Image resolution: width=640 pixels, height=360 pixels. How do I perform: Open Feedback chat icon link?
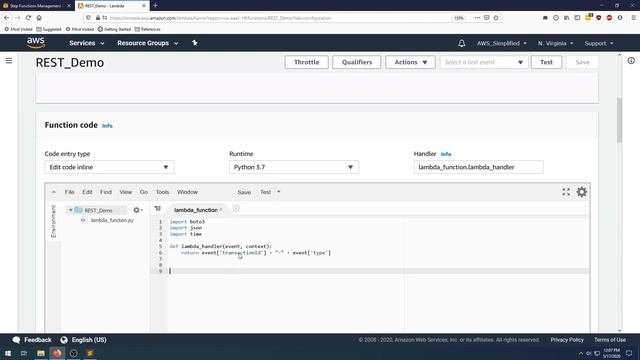[x=32, y=340]
